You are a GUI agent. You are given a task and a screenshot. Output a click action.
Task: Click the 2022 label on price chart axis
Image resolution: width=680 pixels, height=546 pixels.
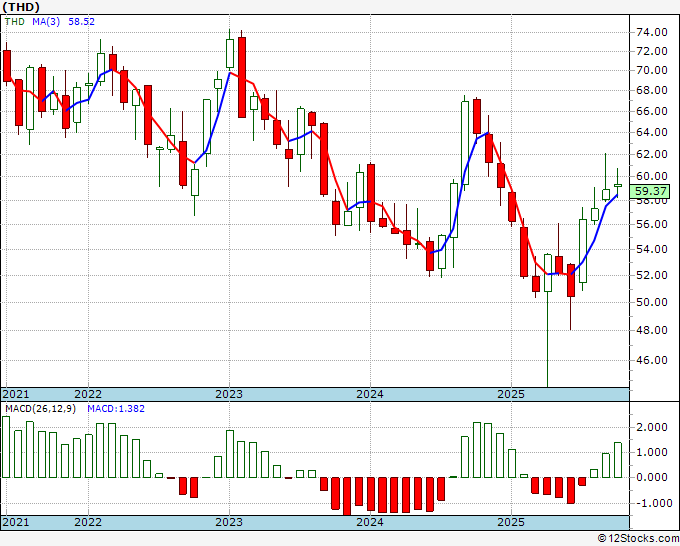[x=88, y=394]
